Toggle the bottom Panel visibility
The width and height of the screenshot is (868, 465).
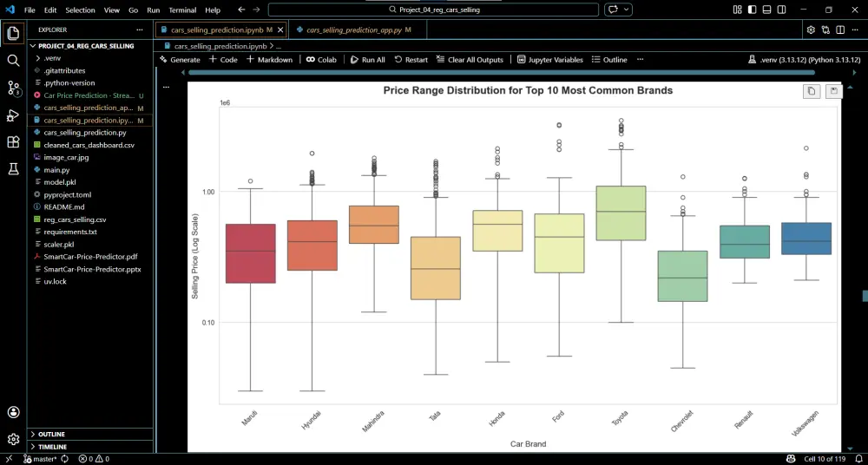[x=766, y=10]
